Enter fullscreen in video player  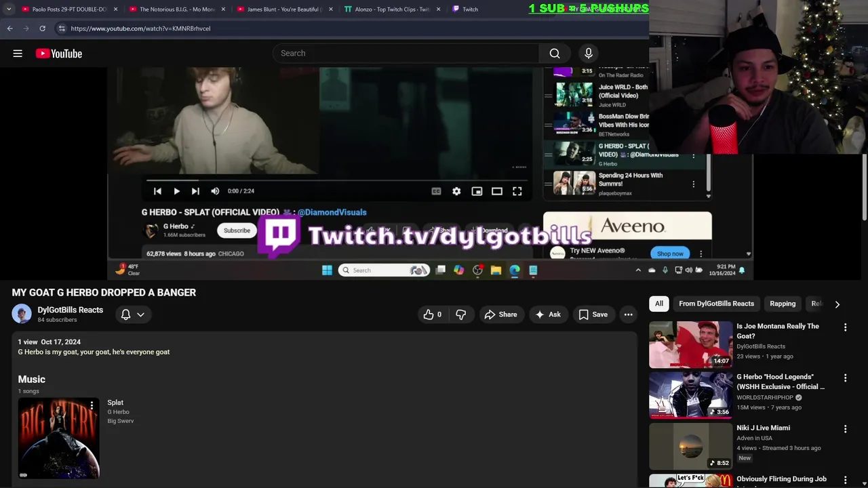pos(517,192)
